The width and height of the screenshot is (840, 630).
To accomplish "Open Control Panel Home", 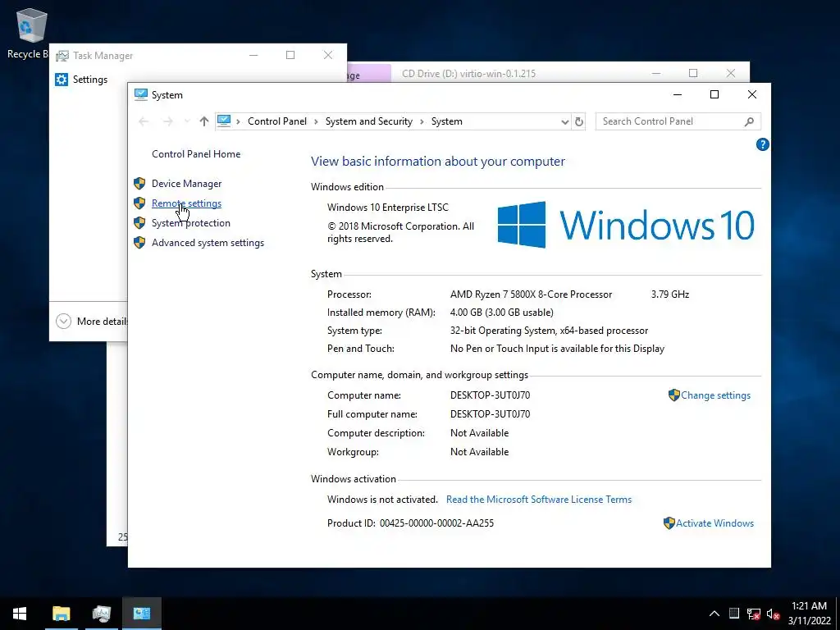I will [x=196, y=154].
